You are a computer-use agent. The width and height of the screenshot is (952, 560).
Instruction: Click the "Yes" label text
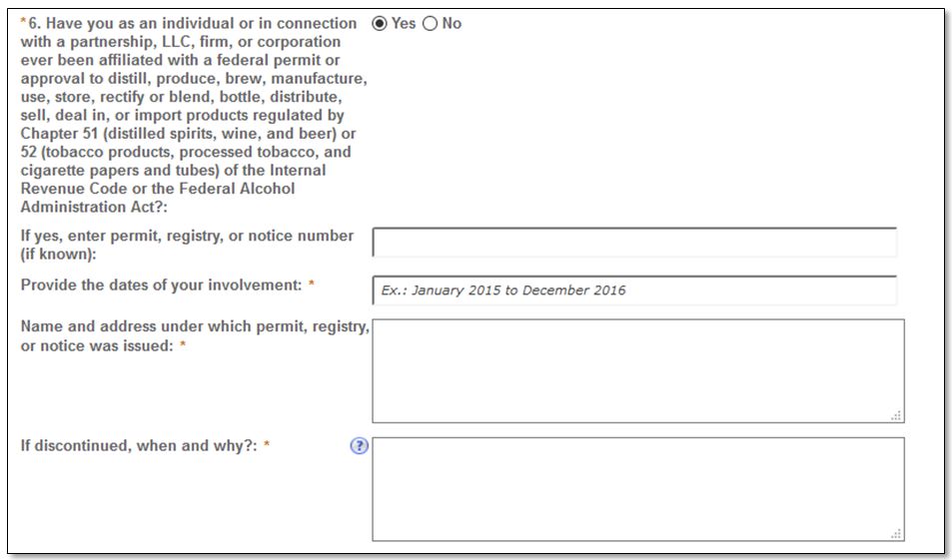click(404, 24)
